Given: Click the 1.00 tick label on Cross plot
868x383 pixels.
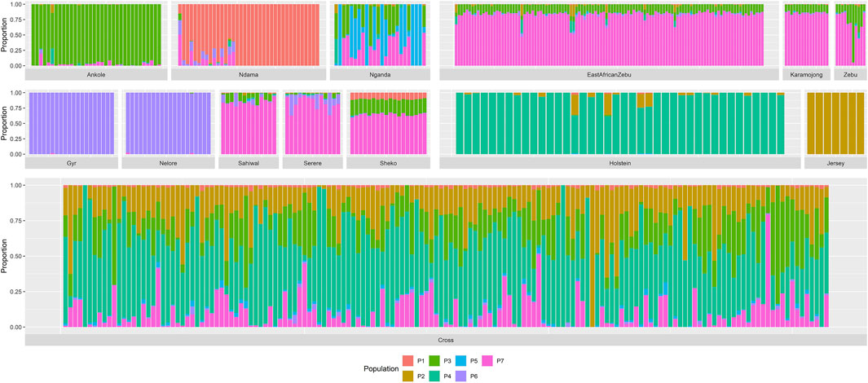Looking at the screenshot, I should point(16,186).
